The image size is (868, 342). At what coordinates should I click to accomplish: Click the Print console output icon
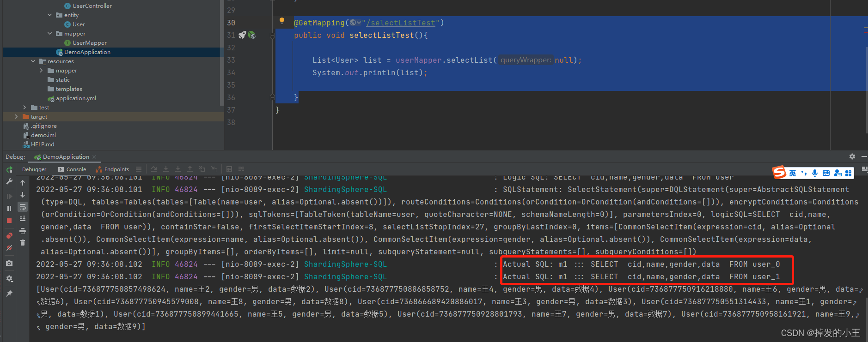(23, 231)
